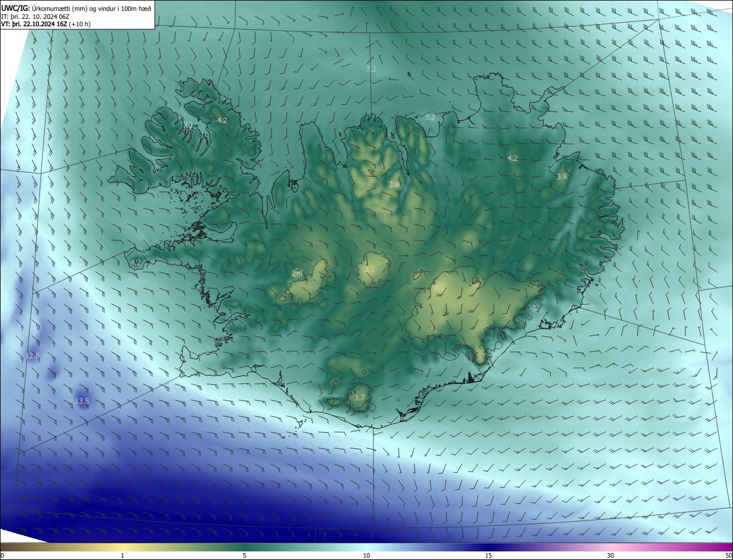Viewport: 733px width, 560px height.
Task: Select the 13.5 value label on the map
Action: (x=82, y=401)
